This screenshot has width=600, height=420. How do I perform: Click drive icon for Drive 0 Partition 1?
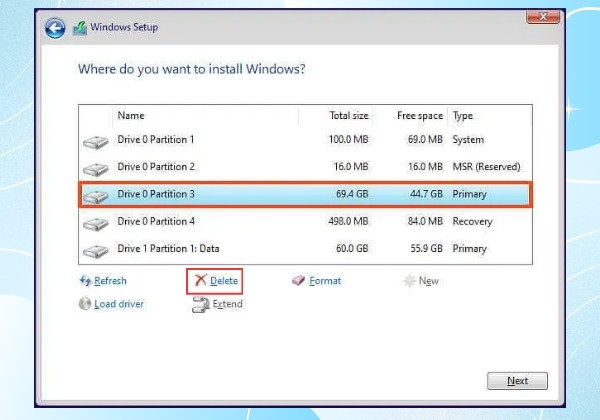(x=96, y=142)
